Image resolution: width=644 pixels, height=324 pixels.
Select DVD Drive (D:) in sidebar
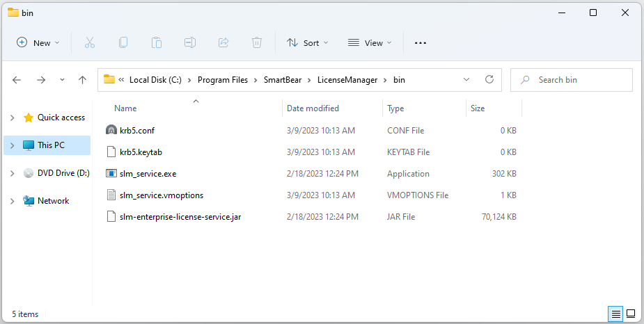[63, 173]
